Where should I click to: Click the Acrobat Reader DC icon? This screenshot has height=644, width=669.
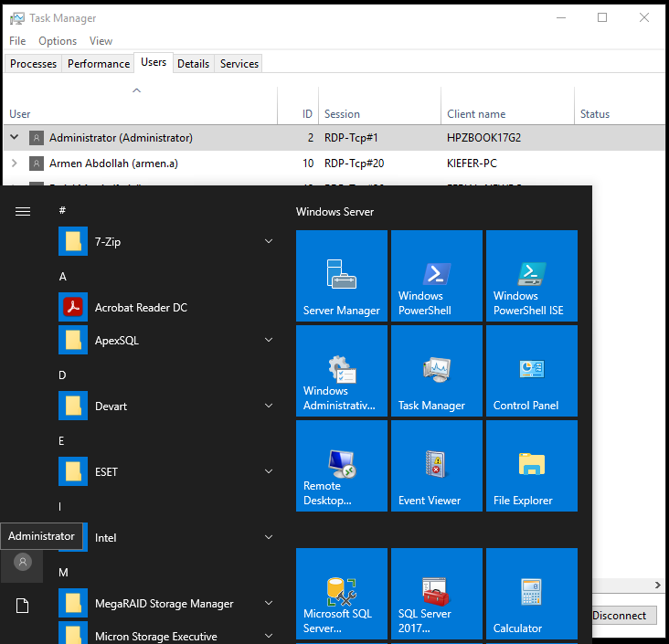coord(73,307)
